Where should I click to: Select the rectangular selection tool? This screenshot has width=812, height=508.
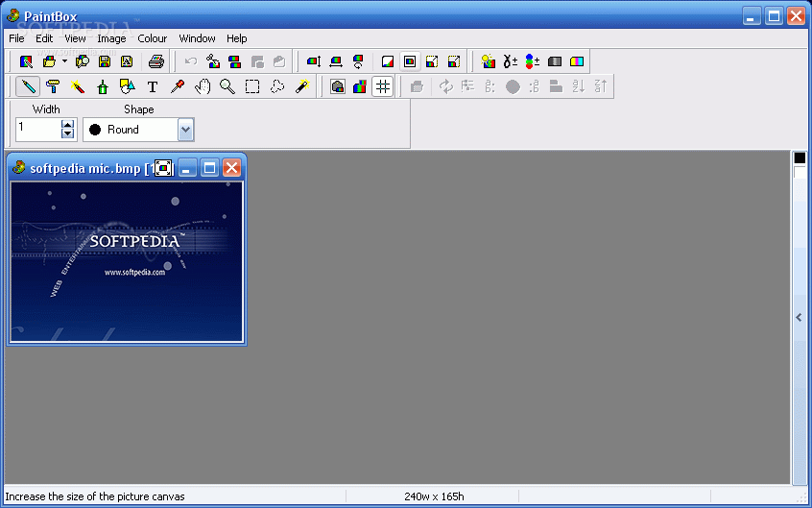tap(252, 86)
